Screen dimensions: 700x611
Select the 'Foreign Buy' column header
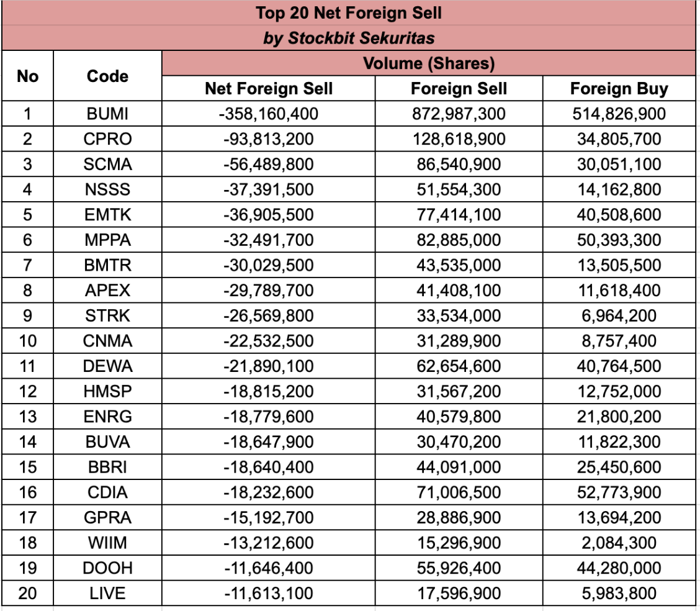click(619, 89)
